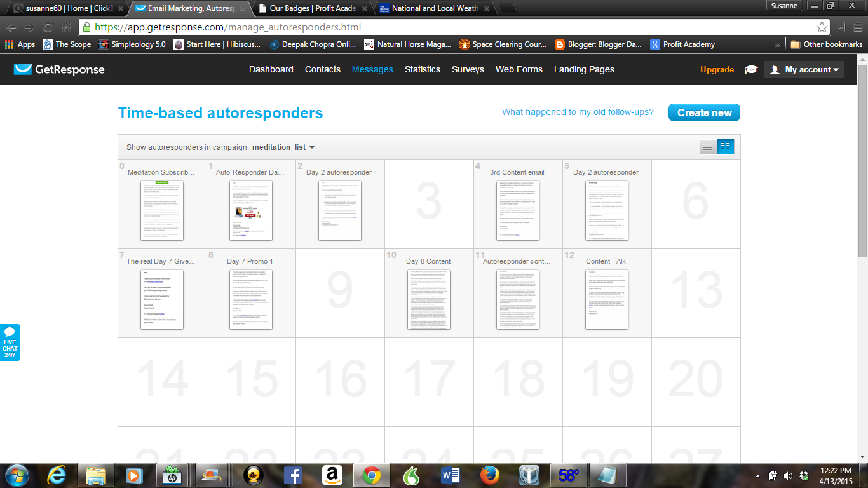Show more bookmarks with the chevron

[x=778, y=44]
